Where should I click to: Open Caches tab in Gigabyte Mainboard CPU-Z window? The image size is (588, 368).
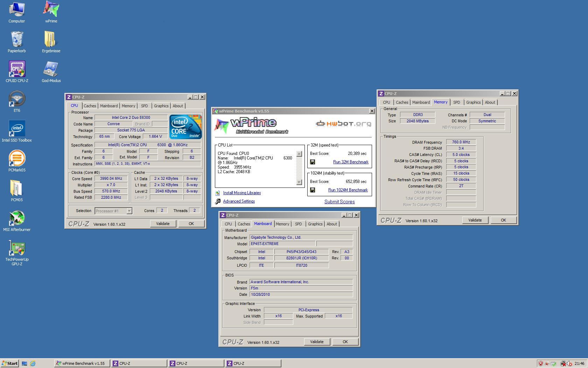point(244,224)
